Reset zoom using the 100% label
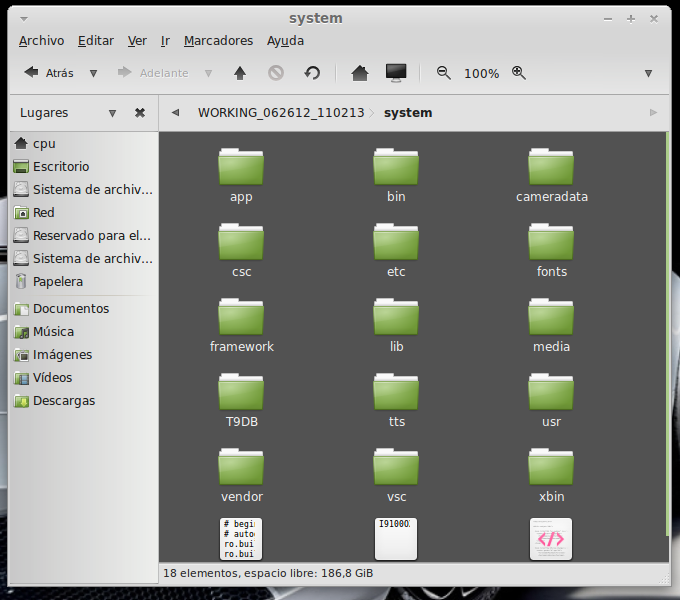This screenshot has width=680, height=600. click(x=481, y=74)
